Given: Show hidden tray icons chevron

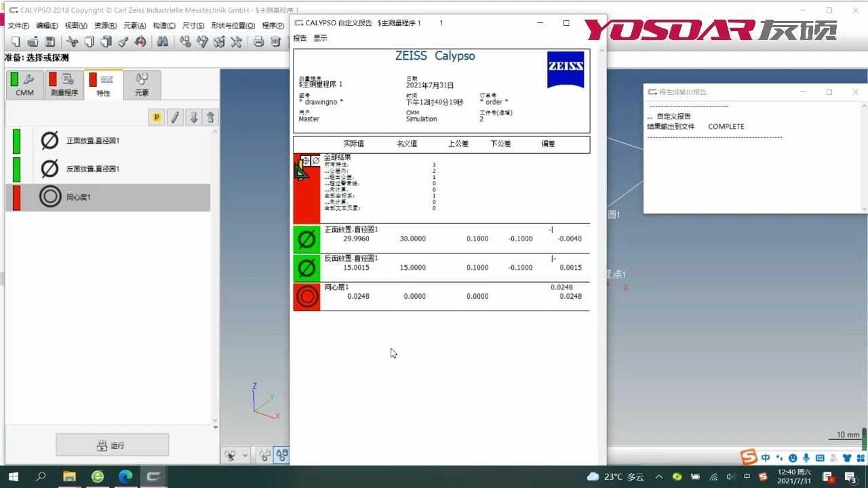Looking at the screenshot, I should 659,477.
